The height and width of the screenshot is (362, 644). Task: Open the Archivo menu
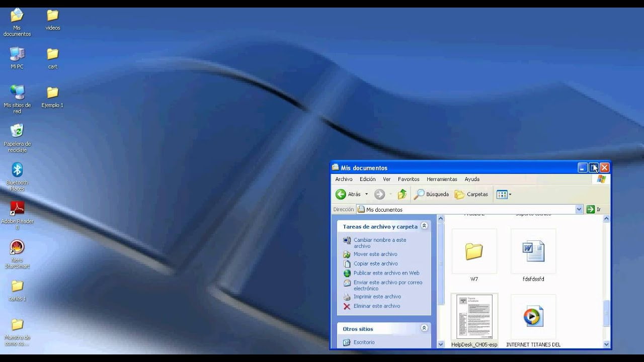click(344, 179)
